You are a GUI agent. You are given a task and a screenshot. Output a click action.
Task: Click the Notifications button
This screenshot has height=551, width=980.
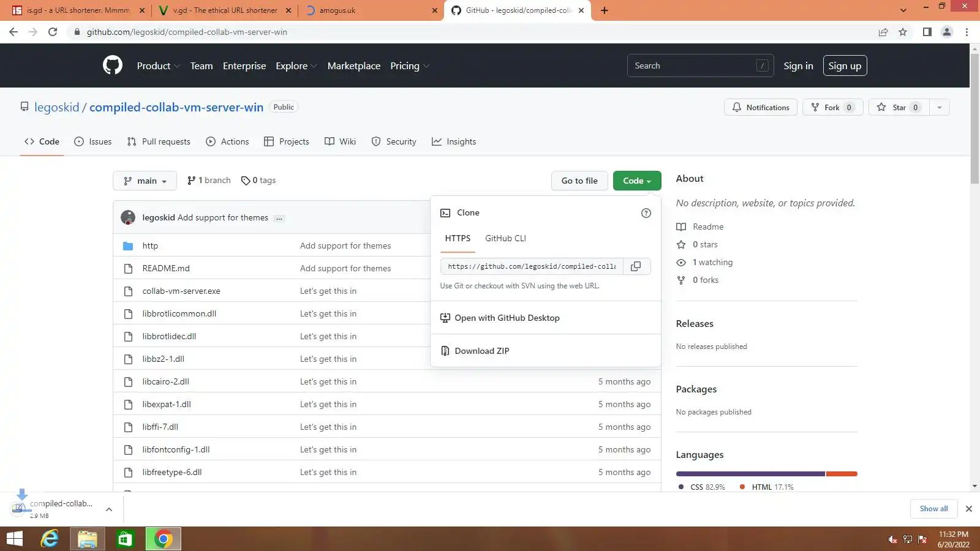coord(761,107)
